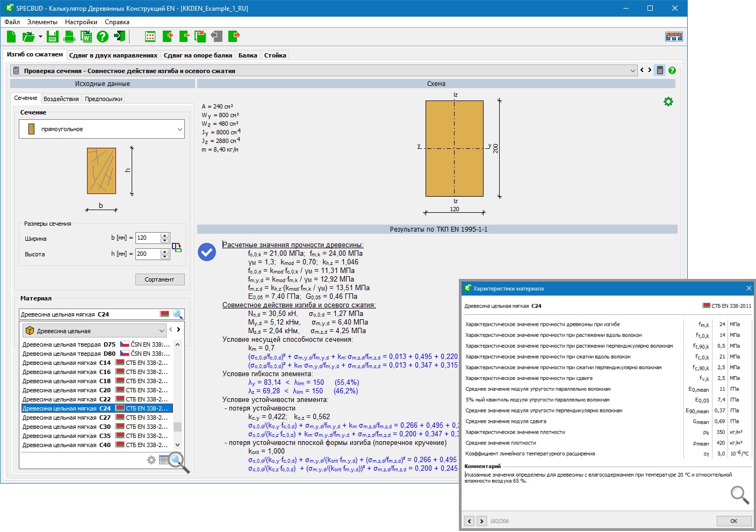This screenshot has height=532, width=756.
Task: Open the Настройки menu
Action: [x=81, y=22]
